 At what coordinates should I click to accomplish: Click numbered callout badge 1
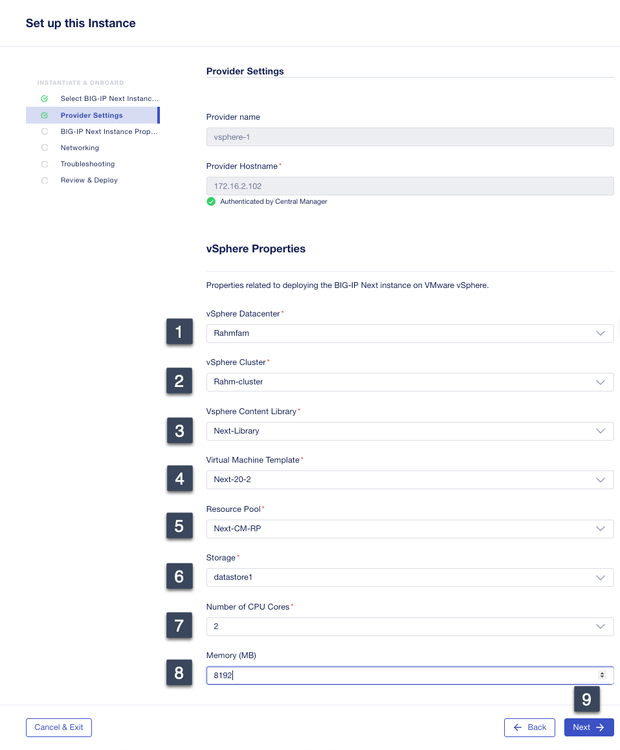click(179, 332)
